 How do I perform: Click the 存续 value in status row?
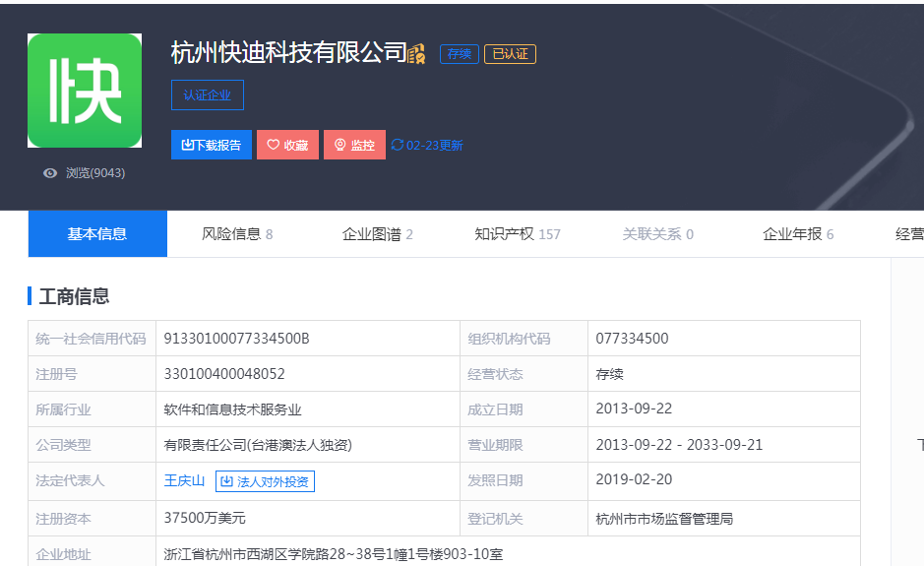[609, 374]
